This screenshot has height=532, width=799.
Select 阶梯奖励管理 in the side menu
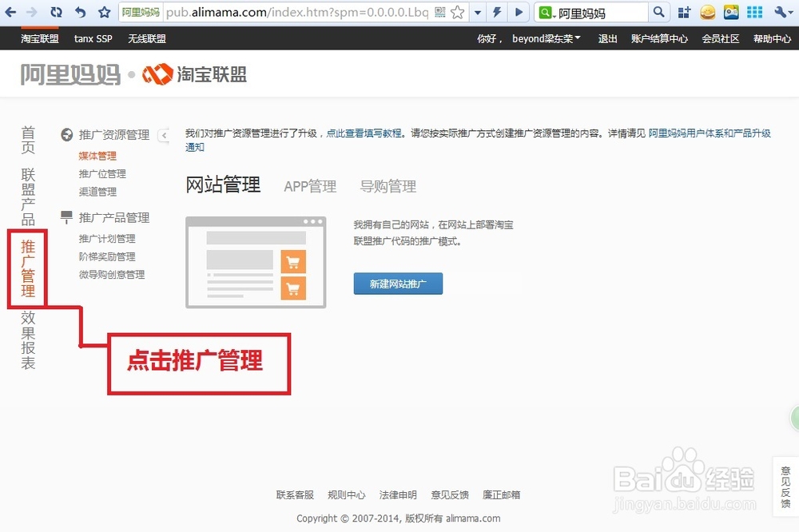[x=107, y=256]
